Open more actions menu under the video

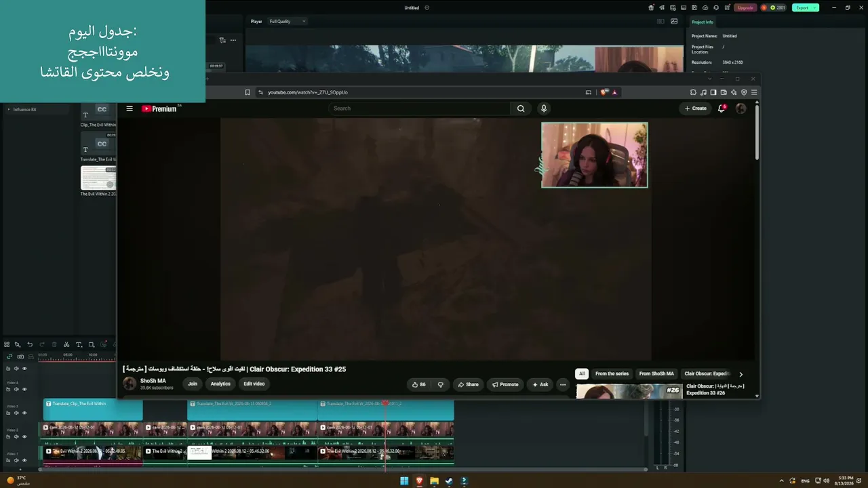click(x=563, y=384)
